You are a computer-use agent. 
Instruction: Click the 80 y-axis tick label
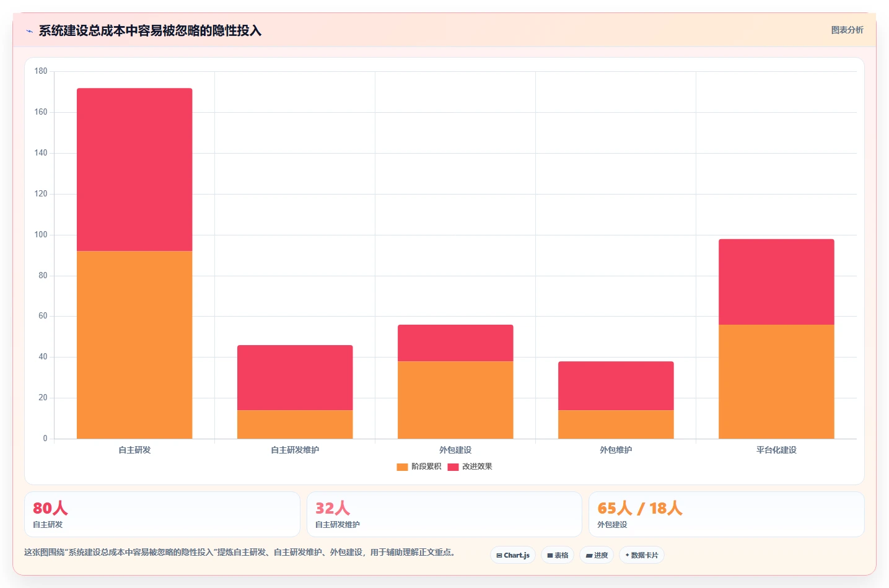click(43, 276)
